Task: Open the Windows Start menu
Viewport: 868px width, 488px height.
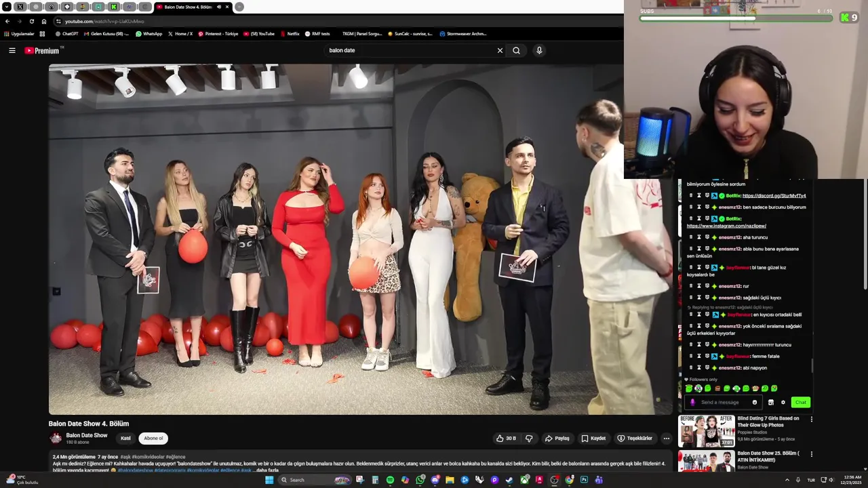Action: click(x=269, y=480)
